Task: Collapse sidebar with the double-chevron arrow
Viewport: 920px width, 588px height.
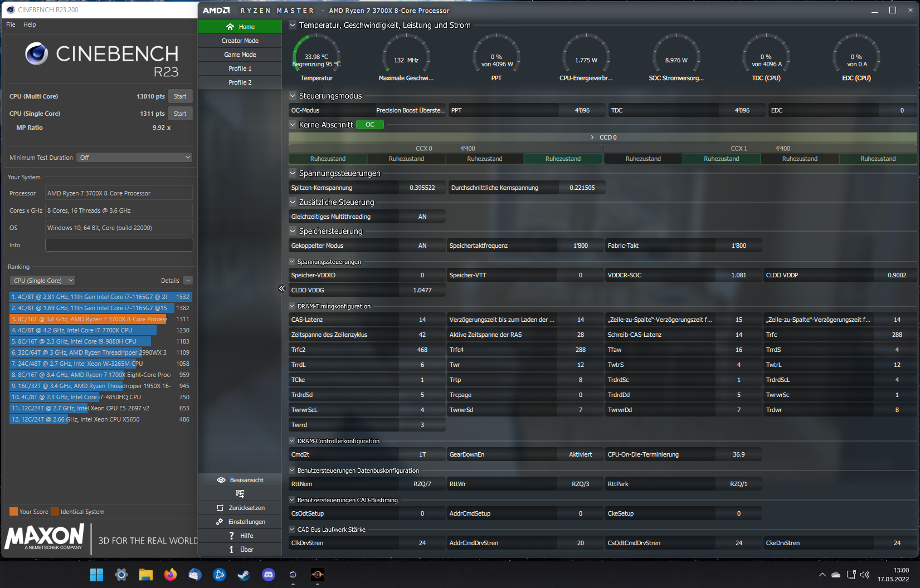Action: click(x=281, y=288)
